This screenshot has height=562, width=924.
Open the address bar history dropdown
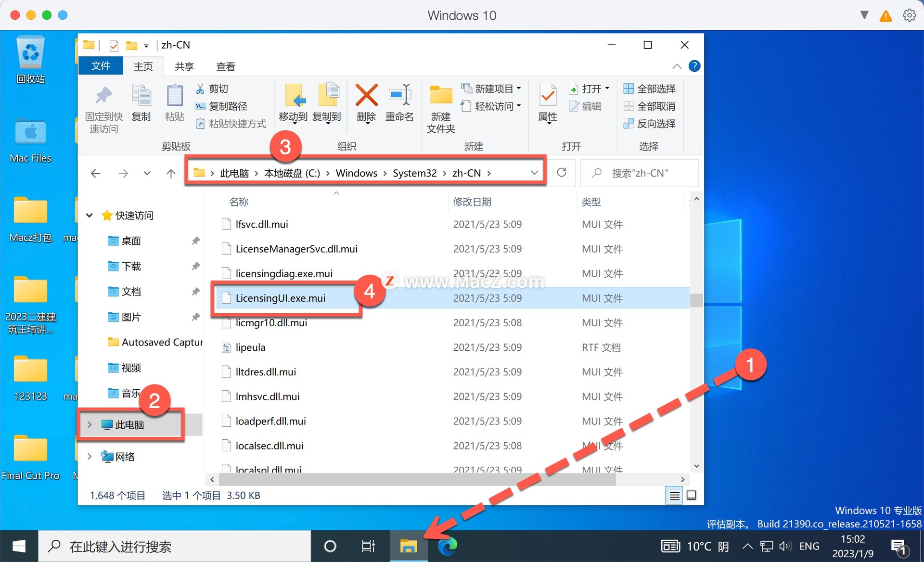(534, 172)
